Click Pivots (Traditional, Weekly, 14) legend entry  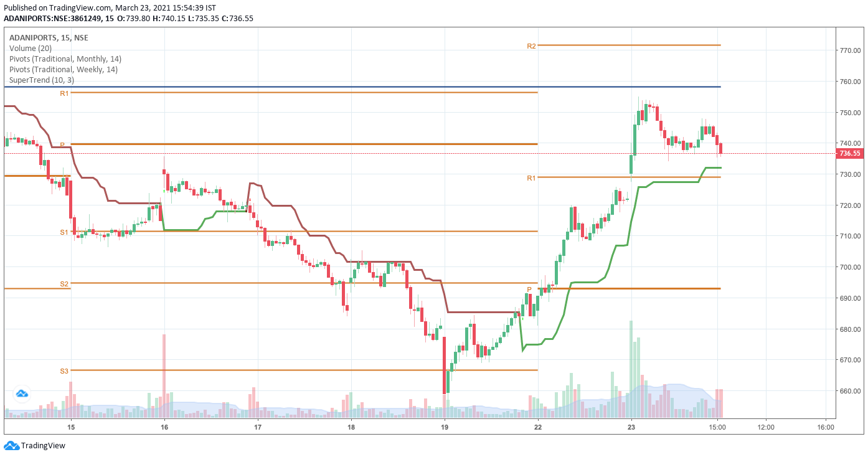[x=63, y=70]
